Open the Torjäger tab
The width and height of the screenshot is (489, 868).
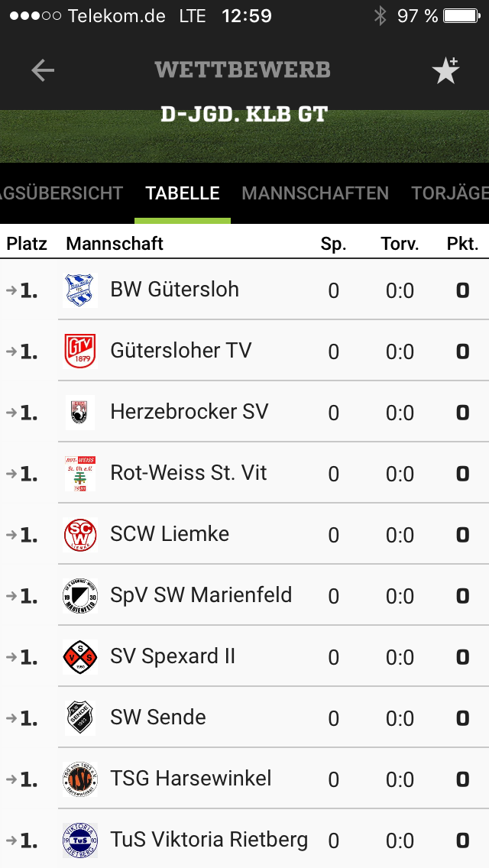click(449, 193)
